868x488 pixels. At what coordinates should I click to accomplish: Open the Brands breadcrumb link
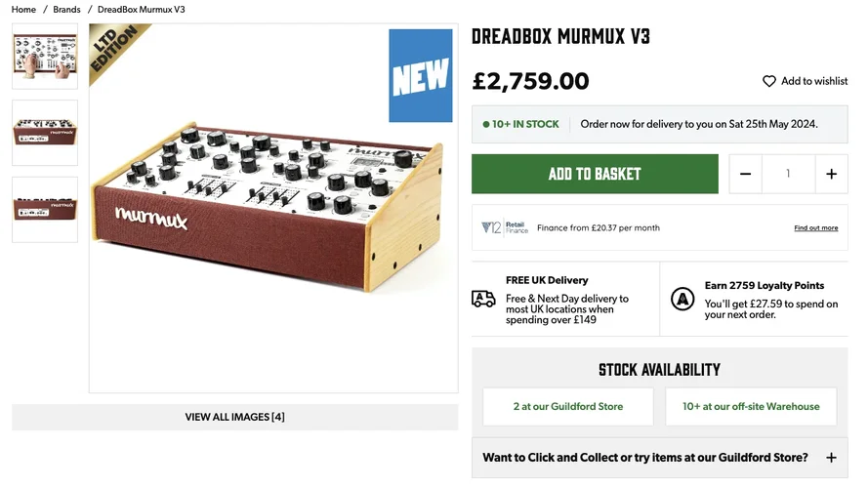point(67,10)
